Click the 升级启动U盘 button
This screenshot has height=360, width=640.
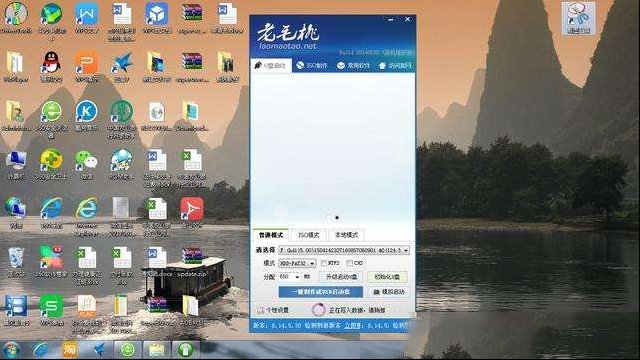[x=341, y=277]
